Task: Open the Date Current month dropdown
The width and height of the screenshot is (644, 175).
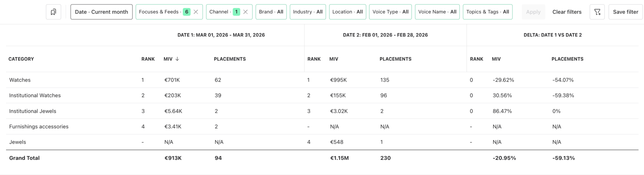Action: 101,12
